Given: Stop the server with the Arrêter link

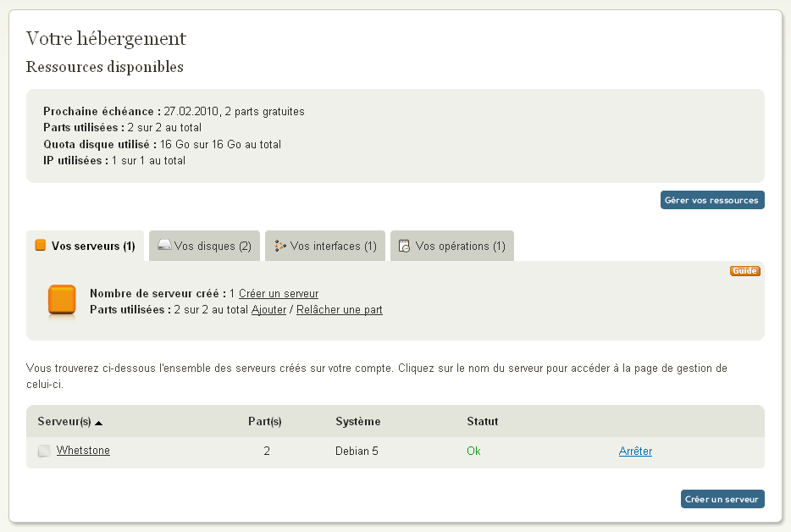Looking at the screenshot, I should pos(635,452).
